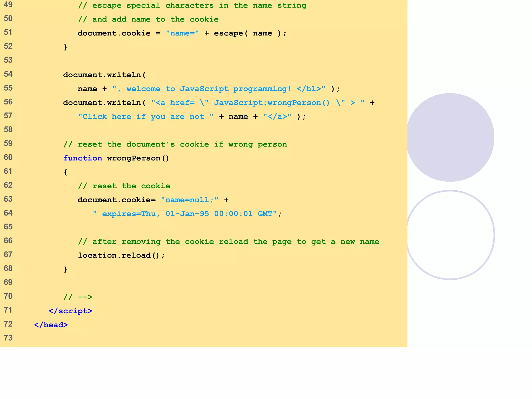
Task: Click the "name=null;" string
Action: coord(190,200)
